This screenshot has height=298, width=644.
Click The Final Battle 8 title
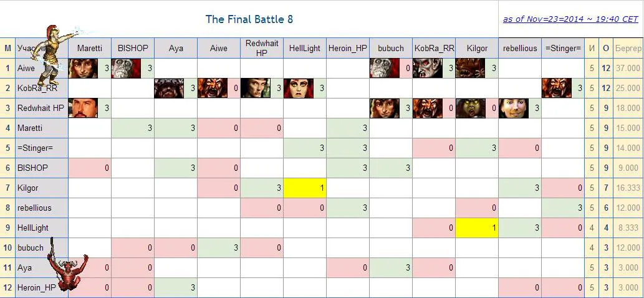click(249, 19)
